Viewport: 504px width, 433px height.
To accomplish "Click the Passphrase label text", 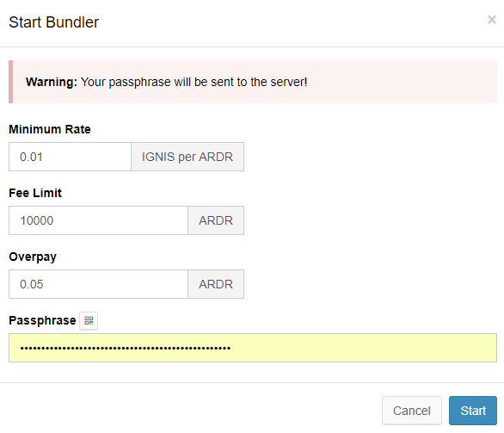I will [x=42, y=321].
